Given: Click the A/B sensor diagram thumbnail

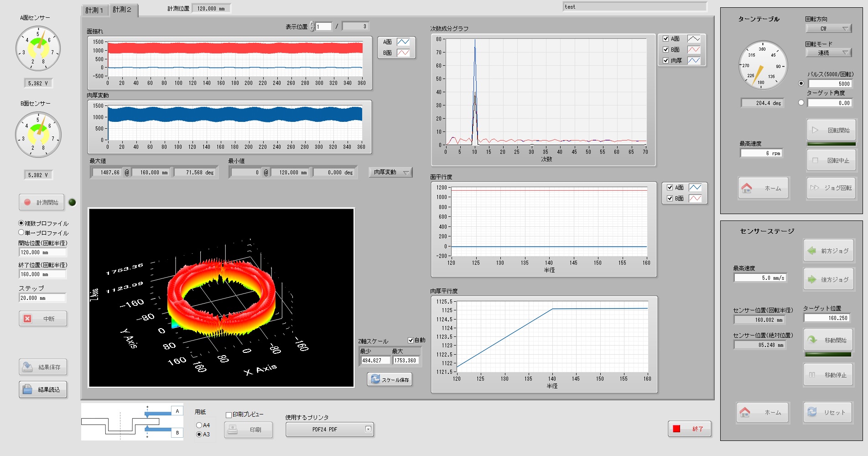Looking at the screenshot, I should (132, 422).
